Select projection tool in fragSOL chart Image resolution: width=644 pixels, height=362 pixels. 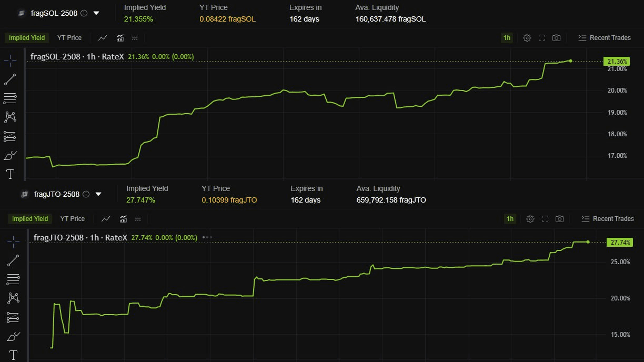10,136
